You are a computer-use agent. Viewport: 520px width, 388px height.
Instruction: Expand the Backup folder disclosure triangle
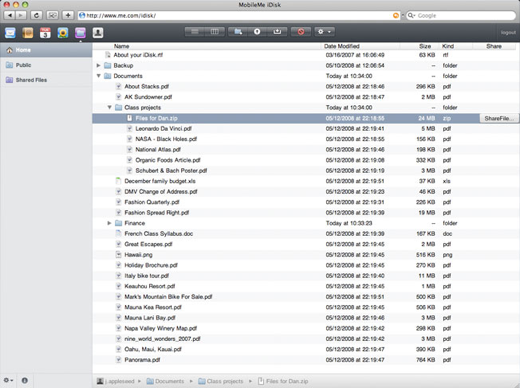[98, 65]
